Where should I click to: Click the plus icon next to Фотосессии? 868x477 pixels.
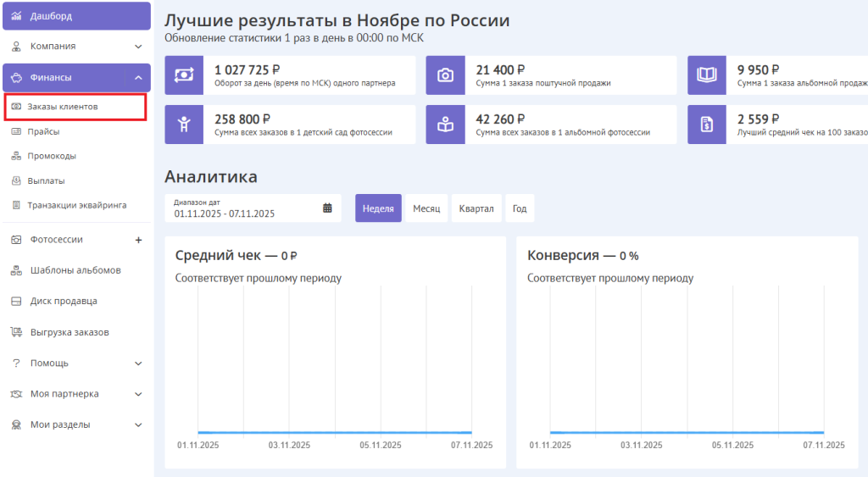coord(138,240)
